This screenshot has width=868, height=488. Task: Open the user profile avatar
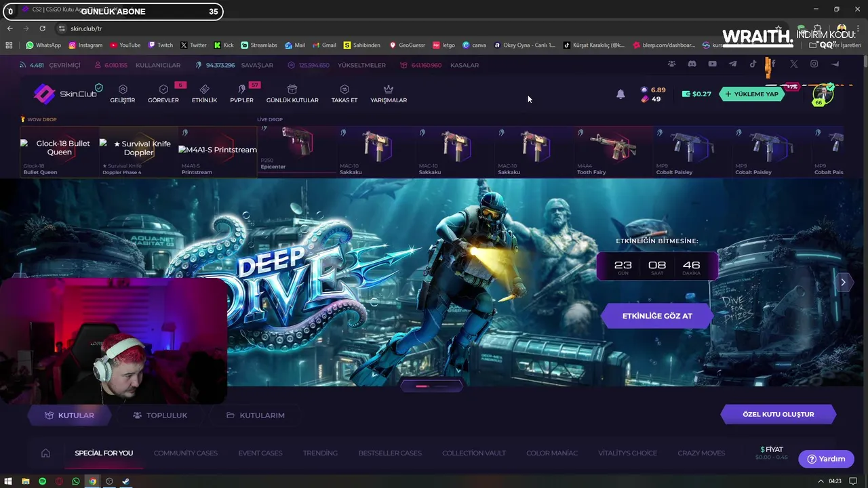823,94
